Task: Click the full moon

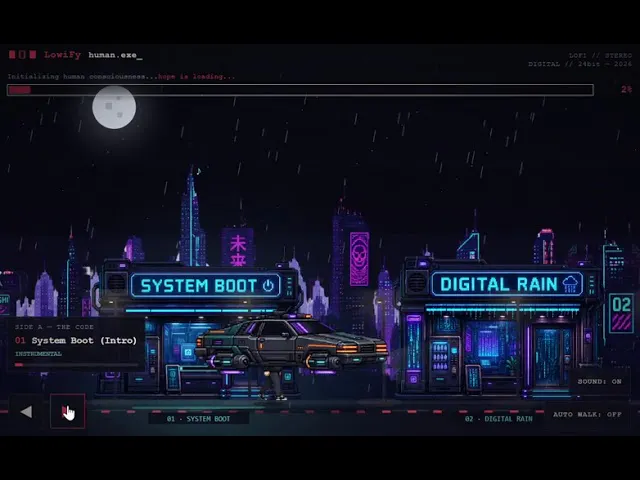Action: 114,107
